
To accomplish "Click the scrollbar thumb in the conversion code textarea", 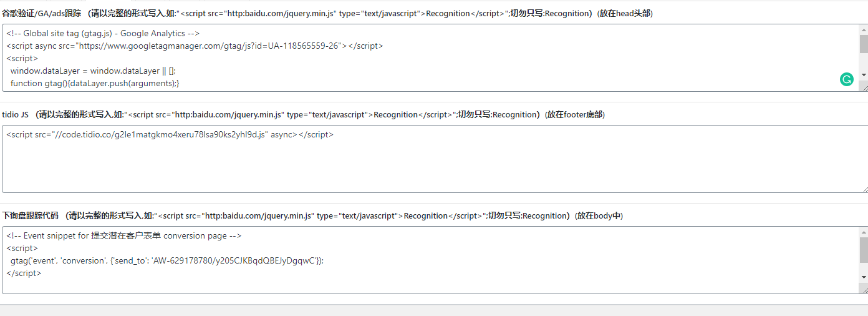I will [x=864, y=250].
